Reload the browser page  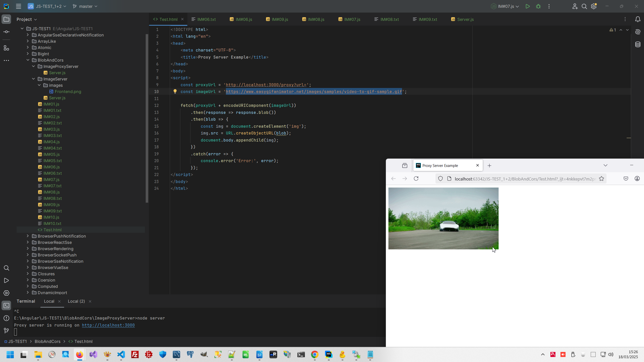[x=416, y=178]
